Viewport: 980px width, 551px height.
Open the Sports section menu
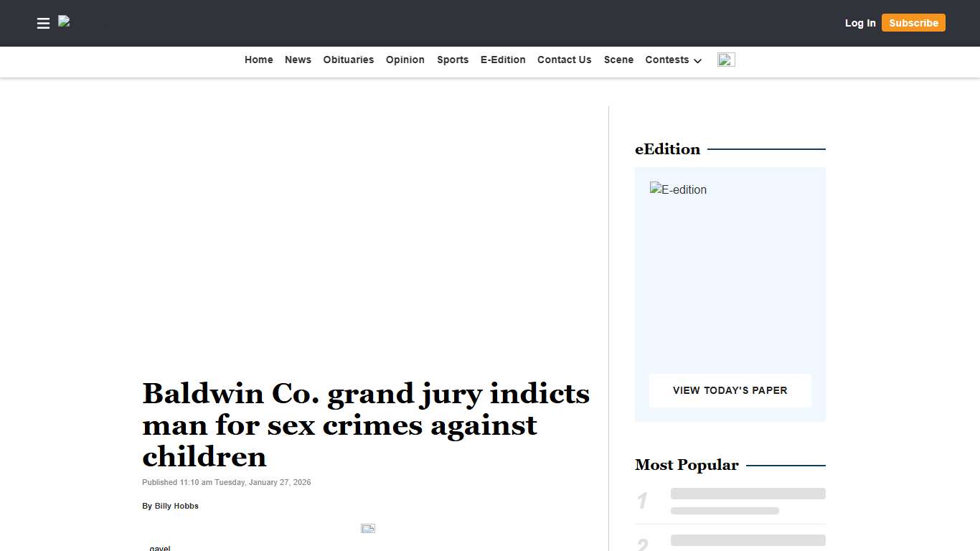click(453, 60)
